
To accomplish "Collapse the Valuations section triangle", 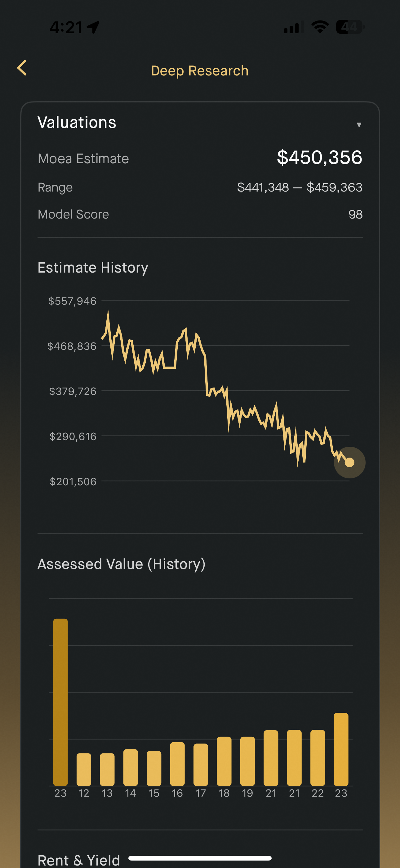I will tap(359, 125).
